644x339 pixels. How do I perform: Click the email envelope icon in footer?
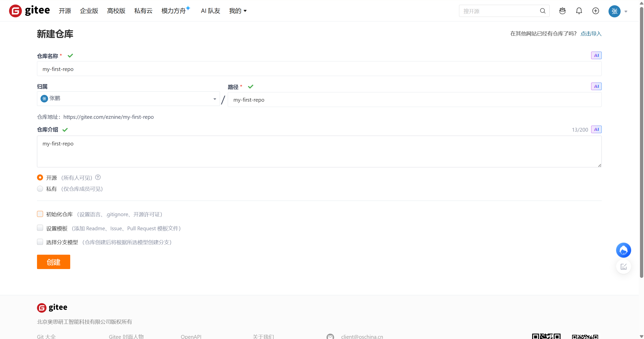tap(330, 336)
